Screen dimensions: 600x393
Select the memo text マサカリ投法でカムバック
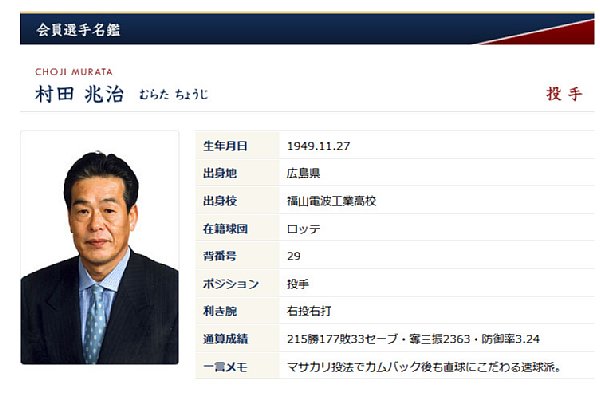coord(354,367)
